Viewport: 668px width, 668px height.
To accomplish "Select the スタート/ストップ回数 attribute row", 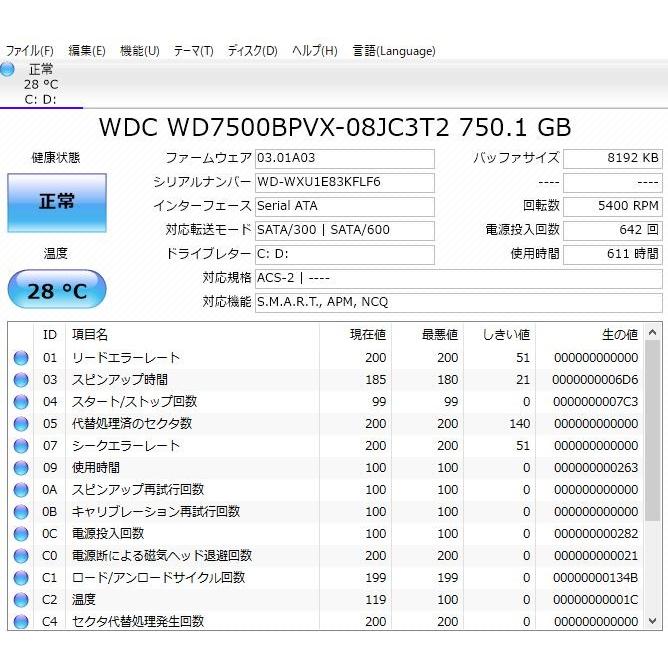I will point(326,402).
